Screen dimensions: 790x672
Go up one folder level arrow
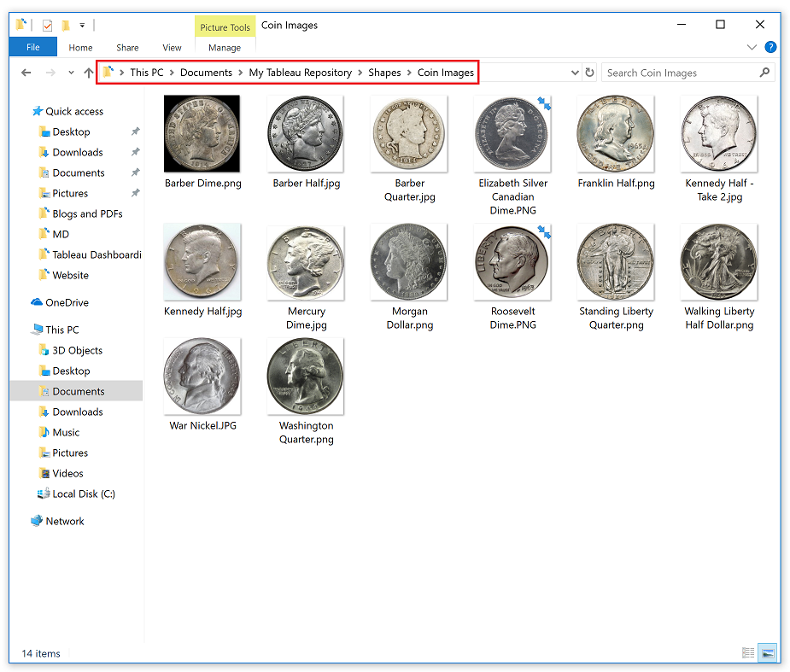pos(89,73)
